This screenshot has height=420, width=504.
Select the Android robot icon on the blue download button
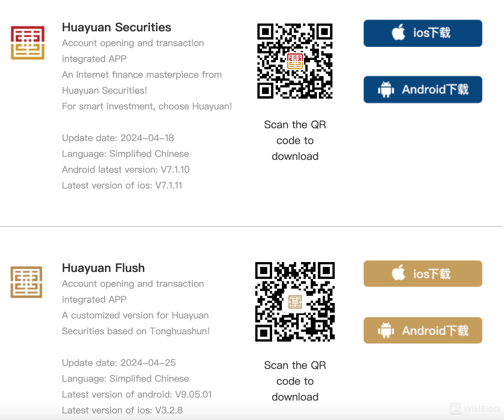point(386,89)
